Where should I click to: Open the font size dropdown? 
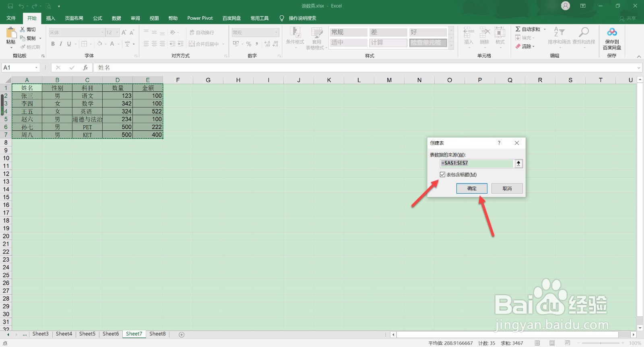point(117,33)
